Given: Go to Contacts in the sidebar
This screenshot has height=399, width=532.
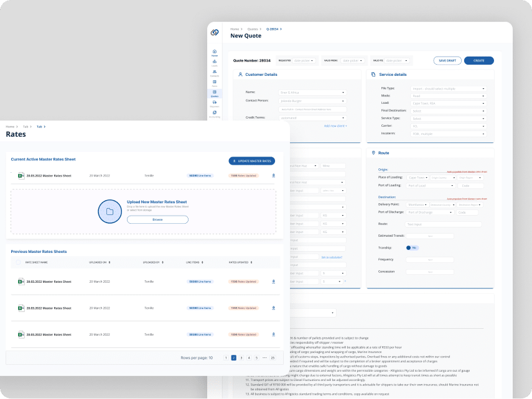Looking at the screenshot, I should tap(215, 73).
